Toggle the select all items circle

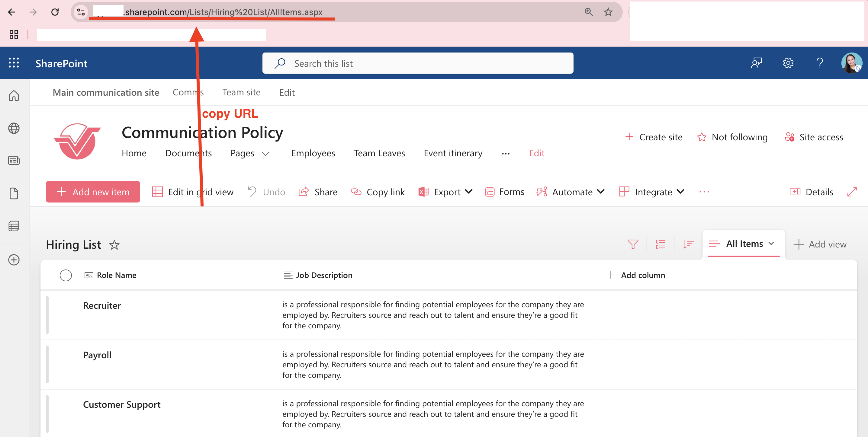(x=66, y=275)
